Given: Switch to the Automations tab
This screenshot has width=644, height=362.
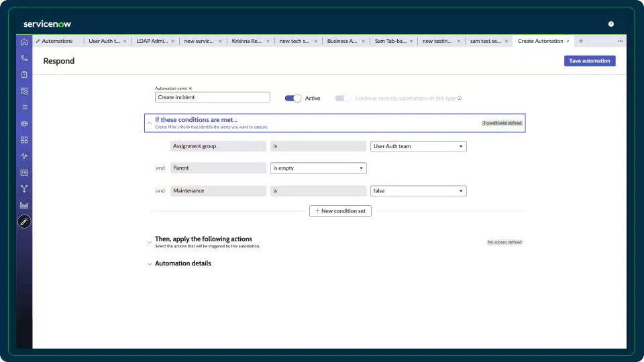Looking at the screenshot, I should click(x=57, y=41).
